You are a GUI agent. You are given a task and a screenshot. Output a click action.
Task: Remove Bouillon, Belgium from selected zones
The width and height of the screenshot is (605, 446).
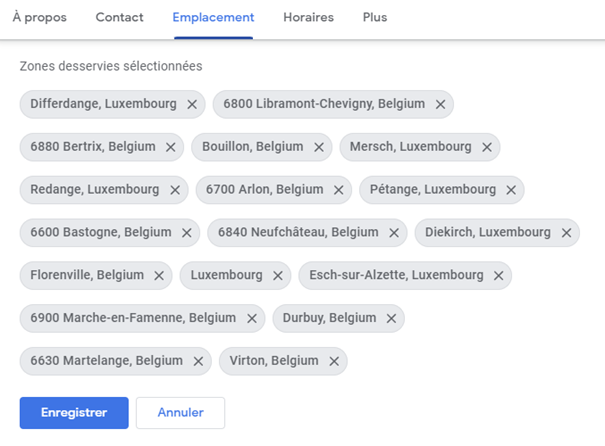click(319, 147)
